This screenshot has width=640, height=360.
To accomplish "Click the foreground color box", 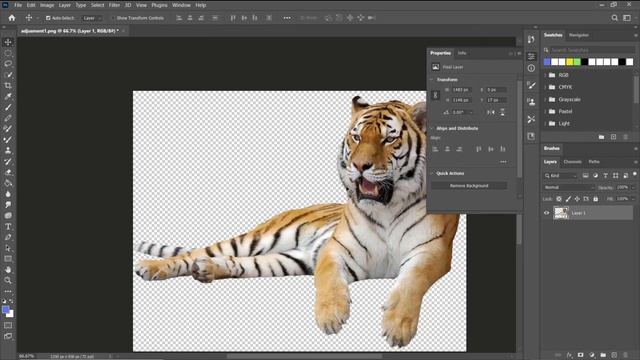I will 6,310.
